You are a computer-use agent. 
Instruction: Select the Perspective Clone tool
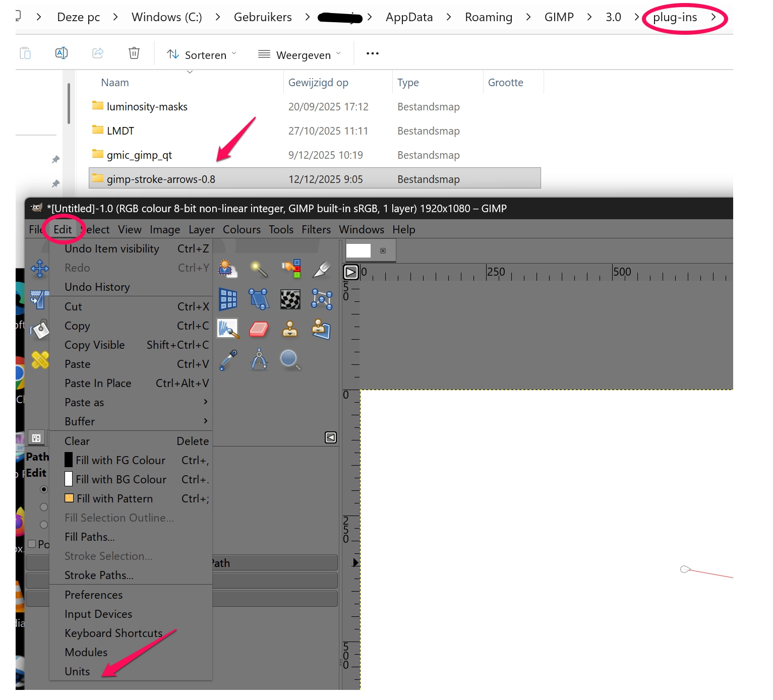[x=321, y=329]
